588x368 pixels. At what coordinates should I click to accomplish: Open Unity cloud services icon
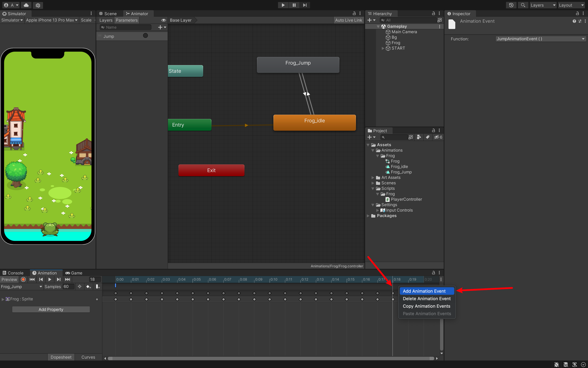tap(26, 5)
